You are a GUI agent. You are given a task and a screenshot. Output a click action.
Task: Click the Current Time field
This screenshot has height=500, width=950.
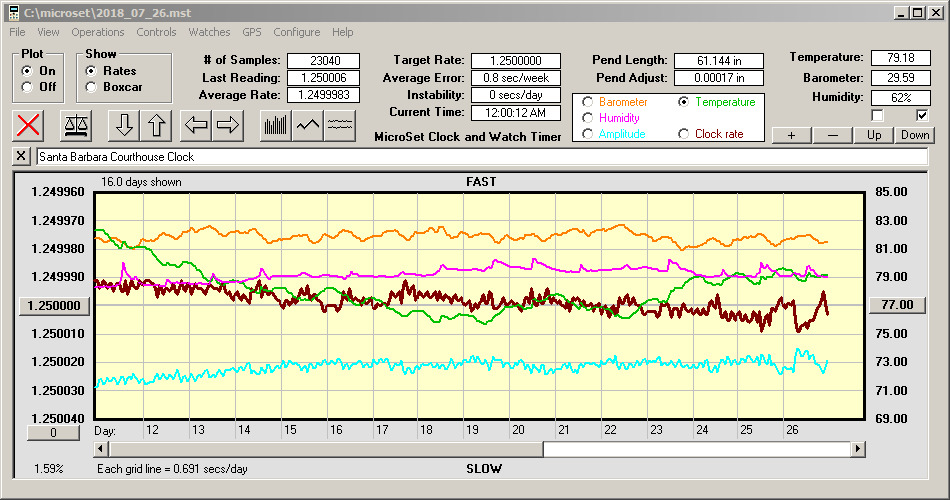click(516, 112)
